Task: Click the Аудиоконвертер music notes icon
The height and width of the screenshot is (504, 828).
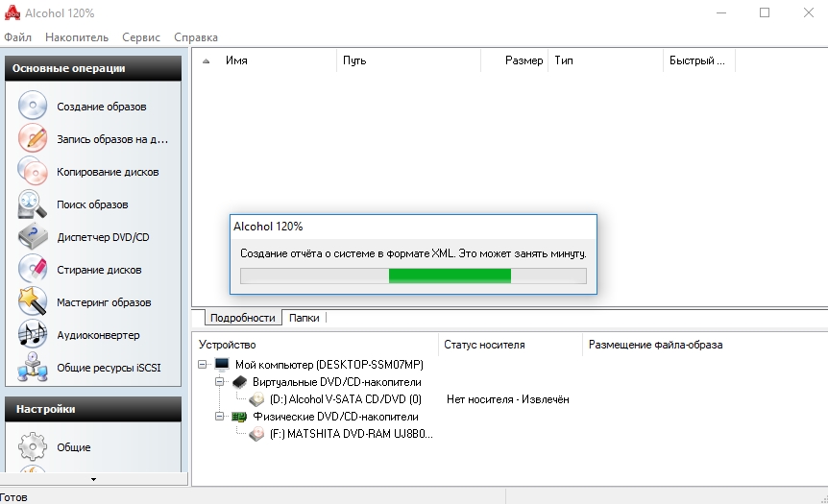Action: pyautogui.click(x=33, y=335)
